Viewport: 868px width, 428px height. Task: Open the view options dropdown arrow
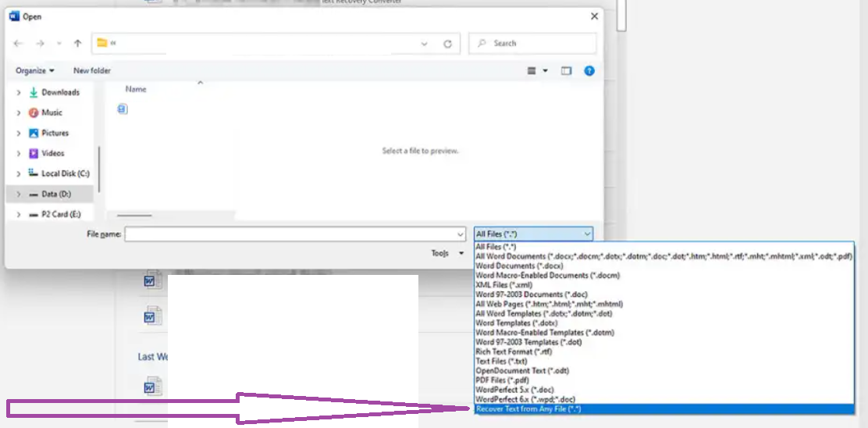click(x=545, y=71)
